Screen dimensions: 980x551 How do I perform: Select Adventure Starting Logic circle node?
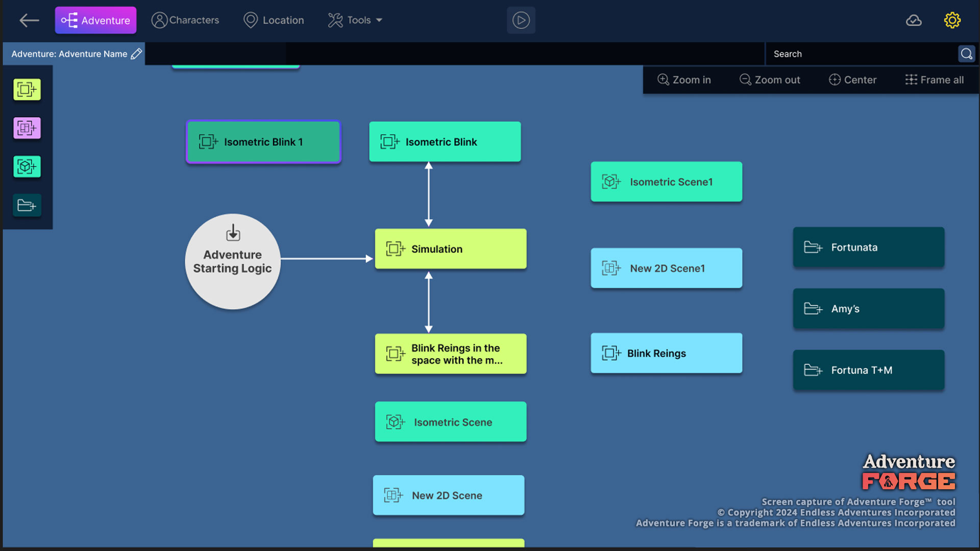point(233,261)
